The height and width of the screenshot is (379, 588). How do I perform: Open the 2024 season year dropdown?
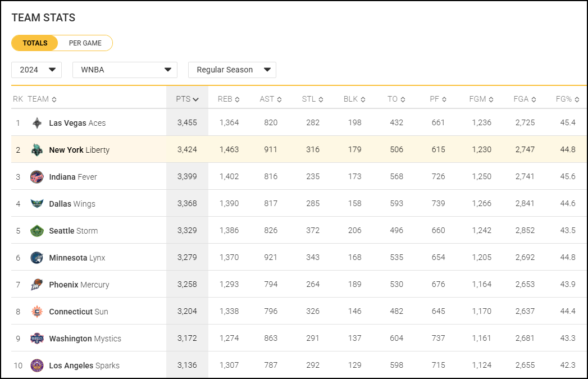[37, 70]
